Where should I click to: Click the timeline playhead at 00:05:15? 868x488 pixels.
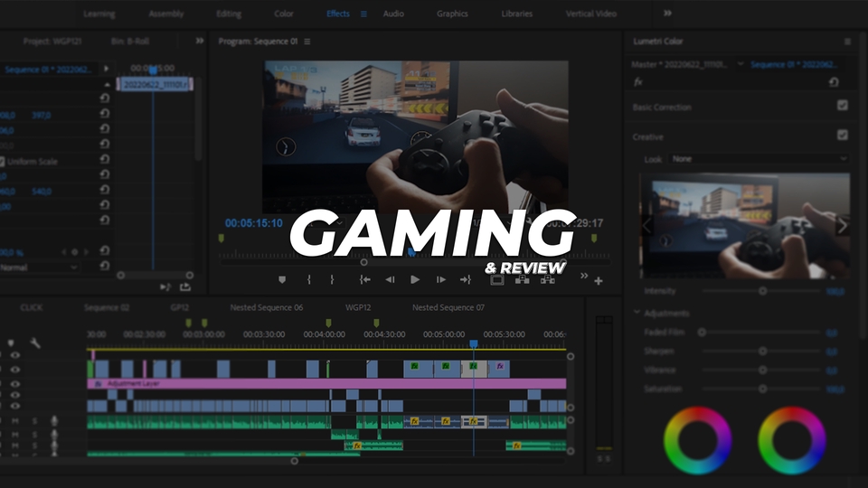(473, 344)
